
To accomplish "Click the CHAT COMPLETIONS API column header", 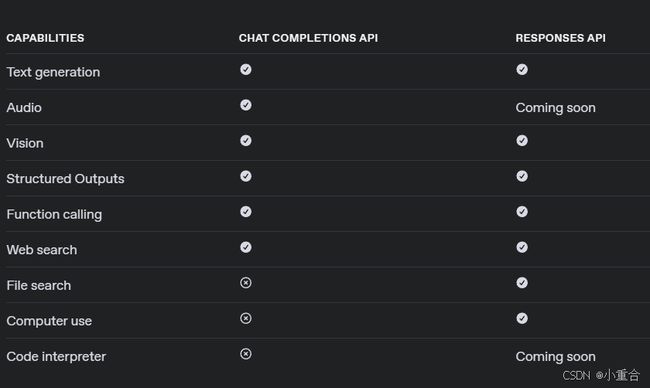I will click(x=308, y=38).
